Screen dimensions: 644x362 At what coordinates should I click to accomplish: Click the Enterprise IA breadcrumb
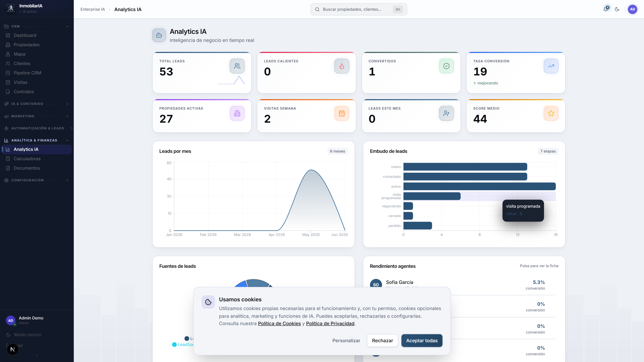(93, 9)
